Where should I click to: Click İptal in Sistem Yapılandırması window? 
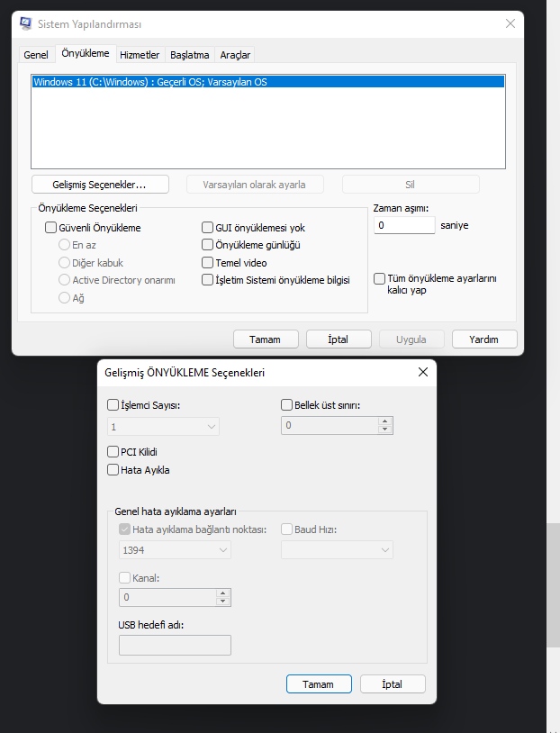pos(339,339)
